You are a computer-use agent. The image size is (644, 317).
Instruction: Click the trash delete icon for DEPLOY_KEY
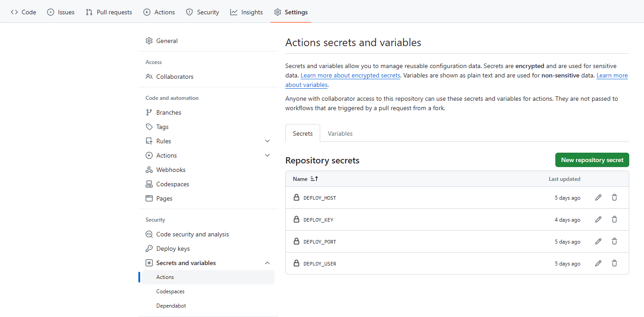tap(614, 219)
